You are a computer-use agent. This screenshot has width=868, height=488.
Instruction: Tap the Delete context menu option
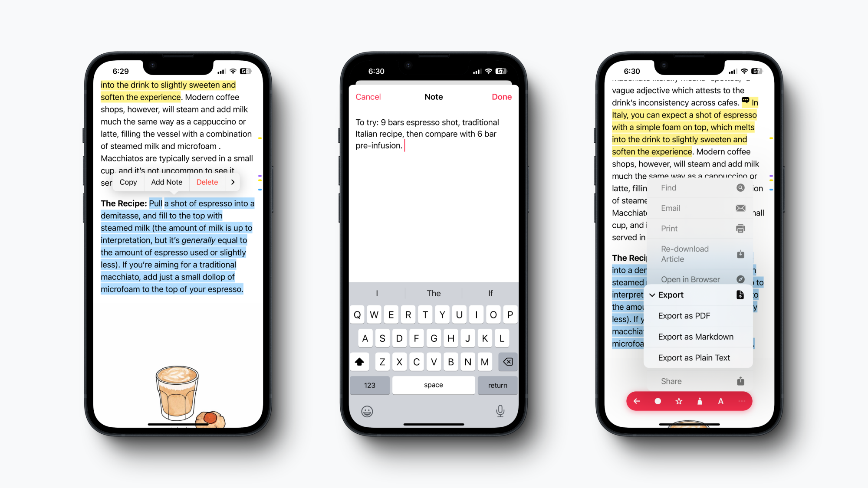[207, 182]
